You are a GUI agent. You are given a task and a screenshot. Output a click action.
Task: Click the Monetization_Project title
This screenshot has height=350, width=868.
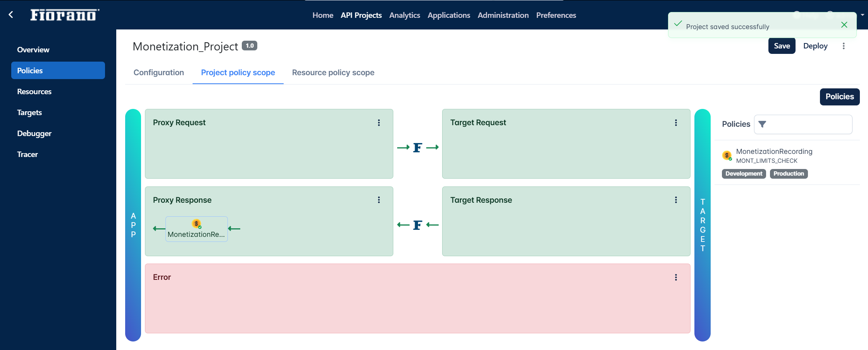click(185, 47)
